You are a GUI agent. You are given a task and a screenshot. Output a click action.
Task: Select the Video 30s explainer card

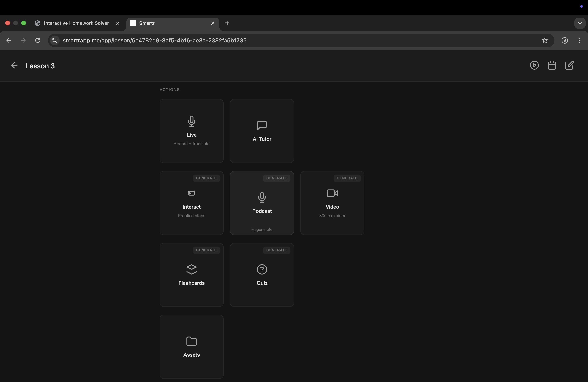pos(332,203)
